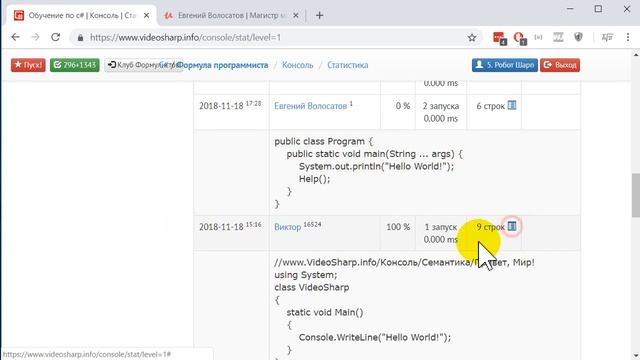The image size is (640, 360).
Task: Open Клуб Формулистов button
Action: 143,65
